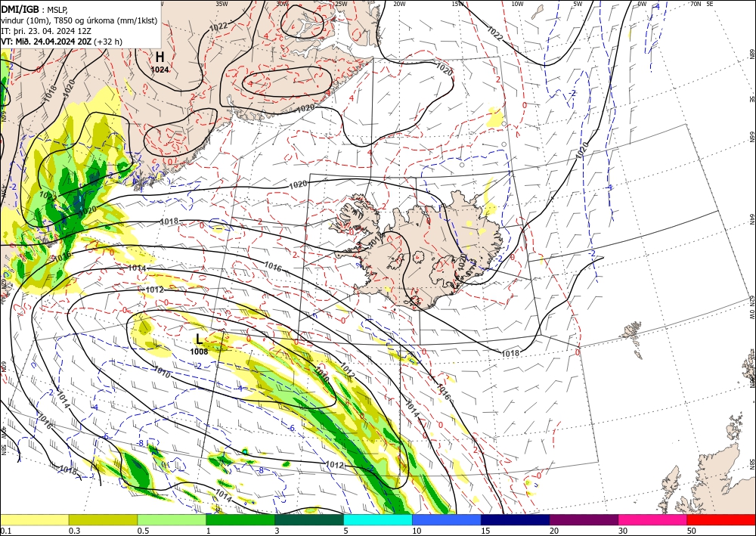The width and height of the screenshot is (756, 536).
Task: Click the 'L' low pressure symbol
Action: pos(199,339)
